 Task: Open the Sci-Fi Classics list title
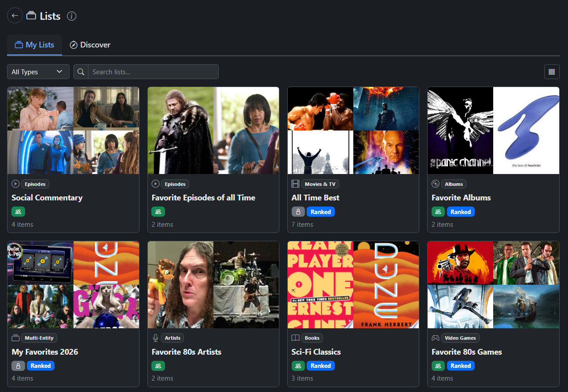pyautogui.click(x=316, y=352)
